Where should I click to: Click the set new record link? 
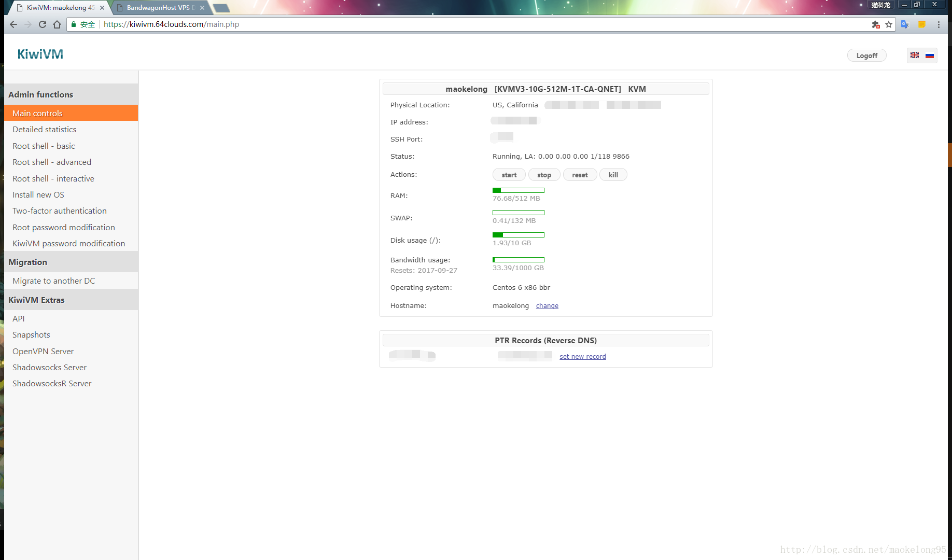point(583,357)
